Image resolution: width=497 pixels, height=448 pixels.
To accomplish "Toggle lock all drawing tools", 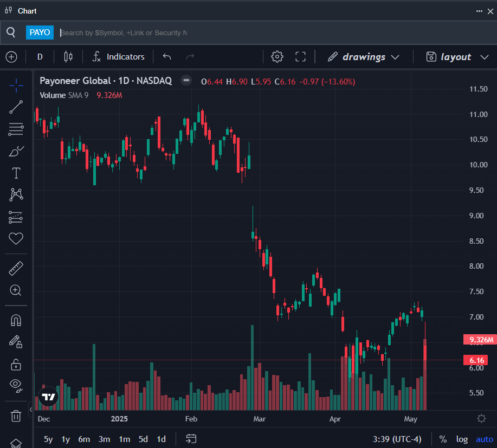I will point(16,365).
